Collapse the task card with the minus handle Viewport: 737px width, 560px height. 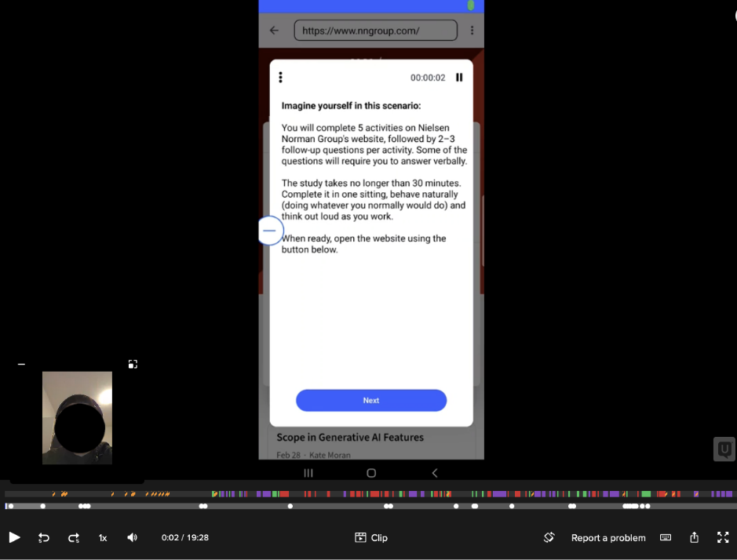click(x=269, y=231)
